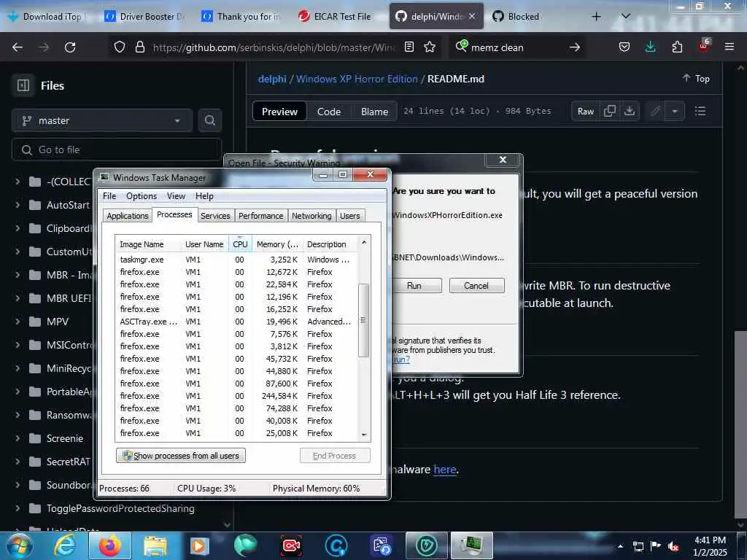Switch to Firefox on the taskbar
Viewport: 747px width, 560px height.
[110, 545]
